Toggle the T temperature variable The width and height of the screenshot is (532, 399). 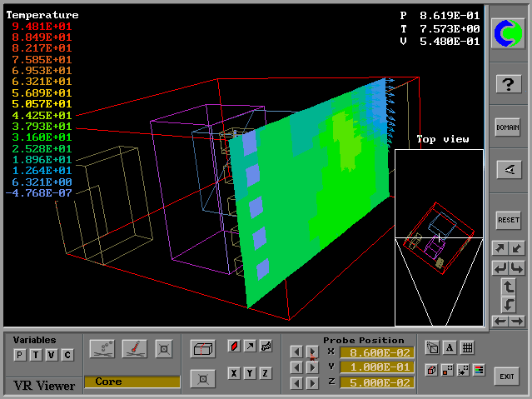(x=34, y=356)
